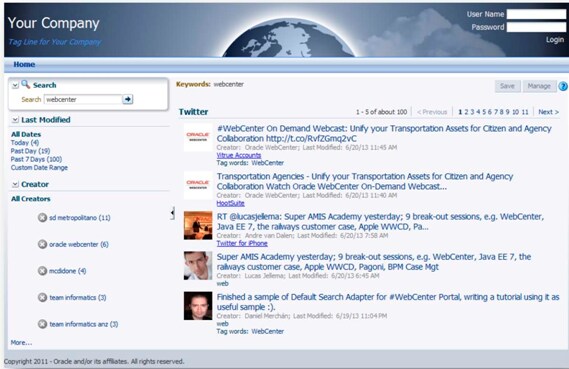Go to results page 10
Screen dimensions: 569x369
click(x=515, y=112)
